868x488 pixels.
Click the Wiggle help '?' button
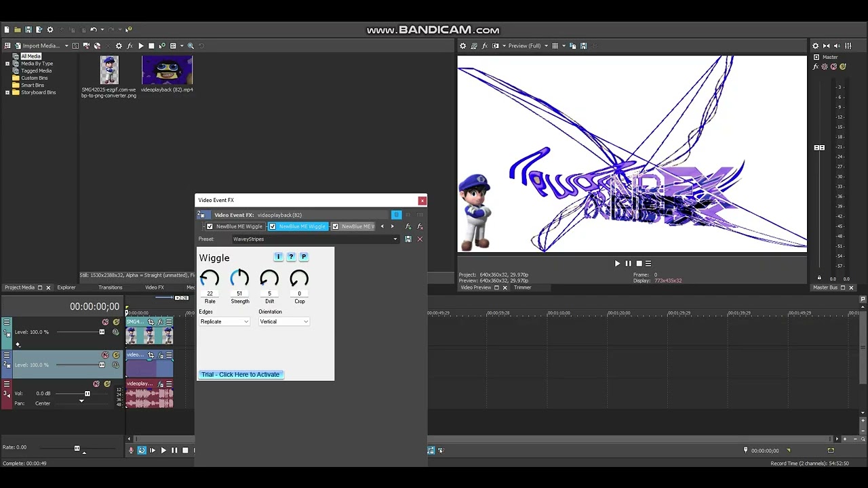click(x=291, y=257)
